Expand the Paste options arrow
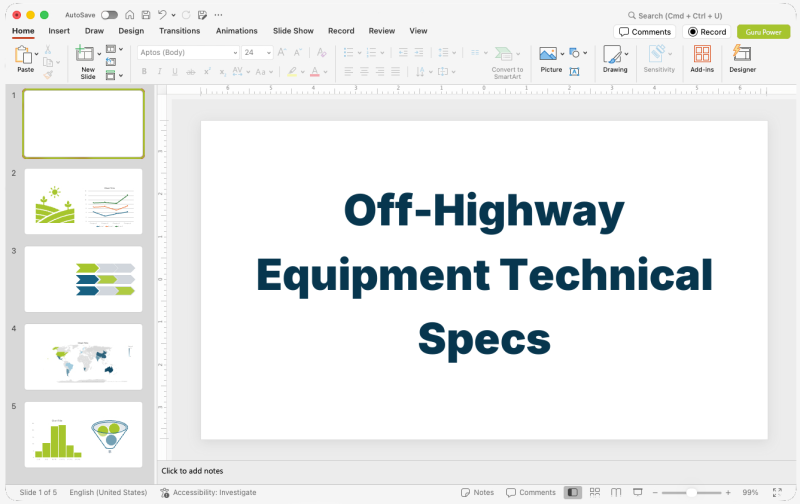800x504 pixels. (36, 54)
